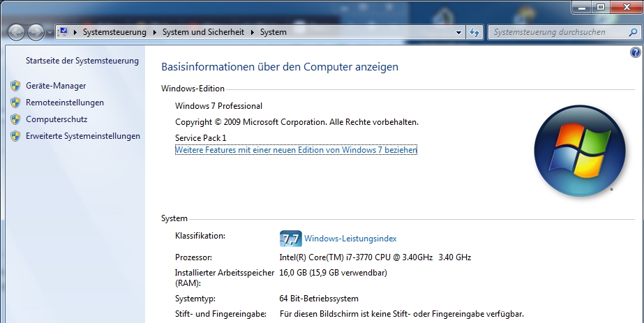The height and width of the screenshot is (323, 644).
Task: Click the Stift- und Fingereingabe status text
Action: [402, 314]
